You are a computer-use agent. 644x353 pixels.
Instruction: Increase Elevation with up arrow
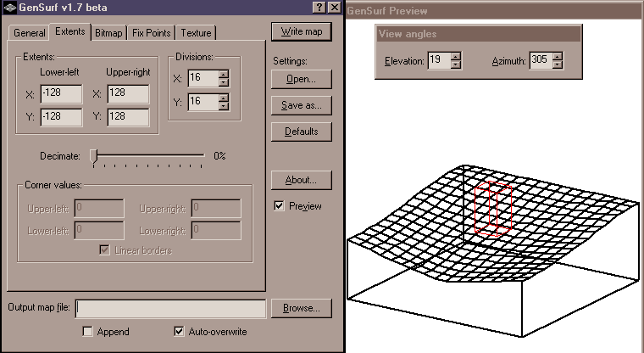[x=456, y=56]
